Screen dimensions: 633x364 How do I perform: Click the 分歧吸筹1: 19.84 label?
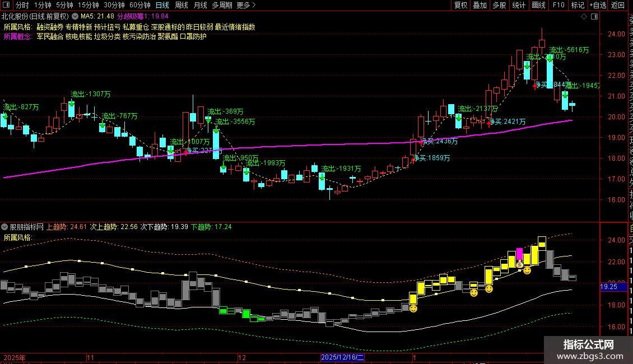click(x=142, y=17)
